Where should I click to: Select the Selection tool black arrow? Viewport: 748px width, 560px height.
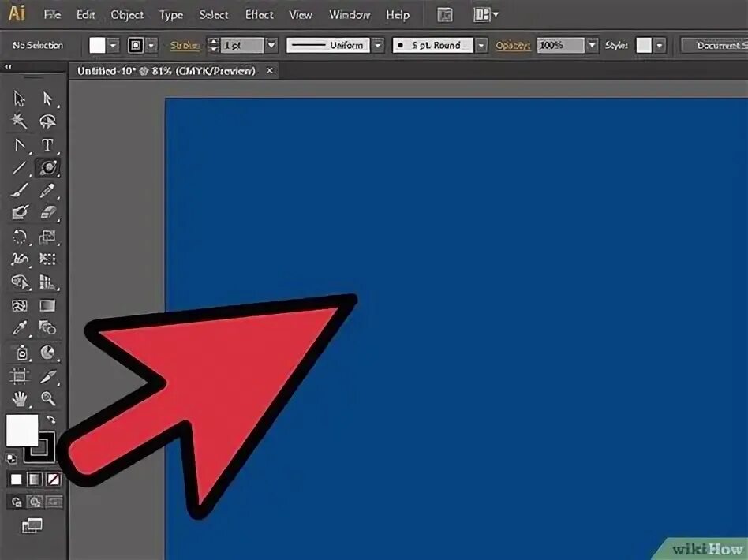20,99
